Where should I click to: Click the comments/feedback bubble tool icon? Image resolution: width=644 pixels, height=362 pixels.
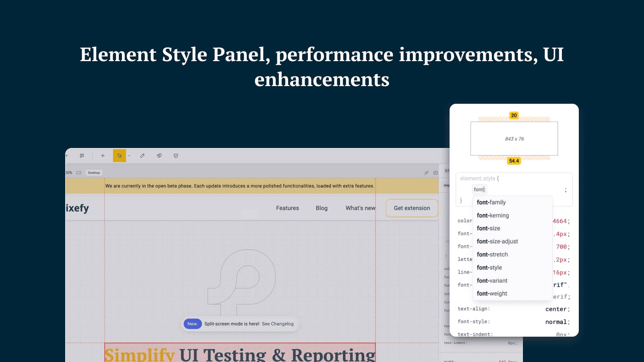tap(159, 156)
